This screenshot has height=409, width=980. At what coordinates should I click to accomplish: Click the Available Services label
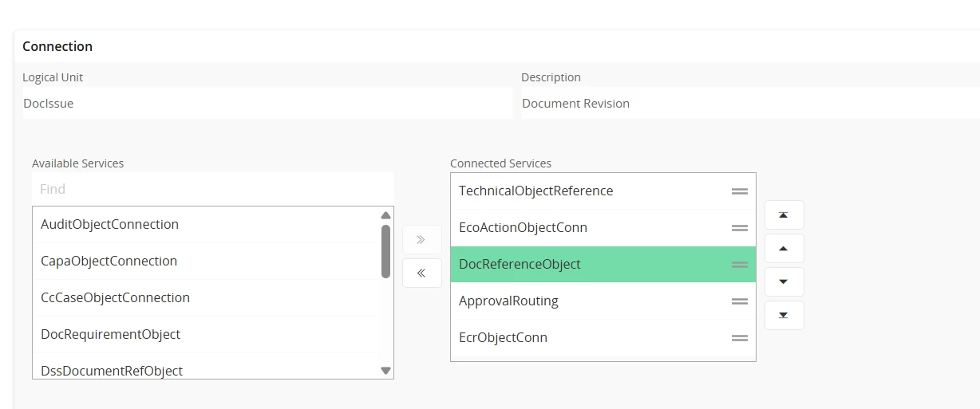pos(78,163)
